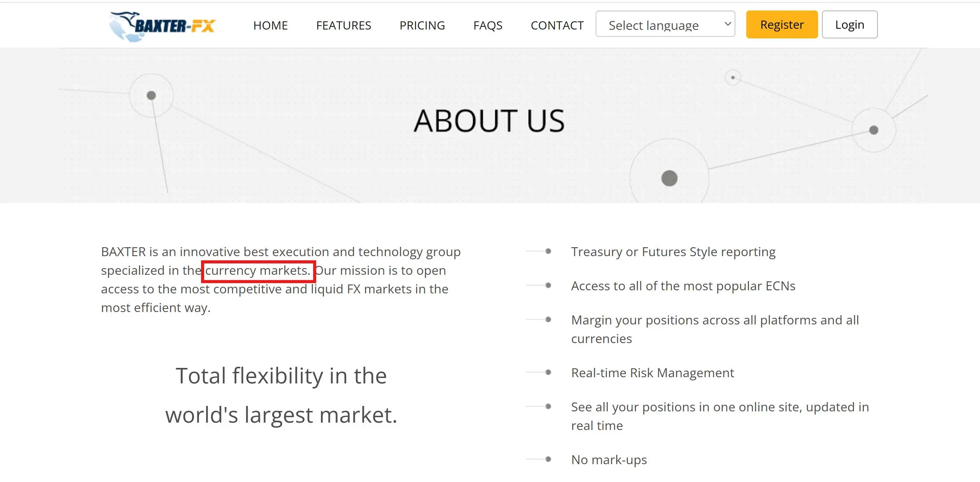Open the PRICING page
980x482 pixels.
click(x=422, y=25)
